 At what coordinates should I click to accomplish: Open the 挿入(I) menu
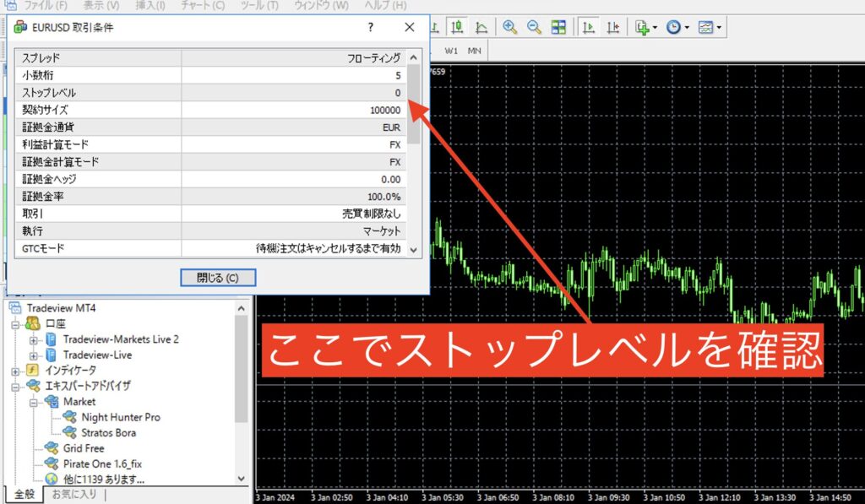150,6
